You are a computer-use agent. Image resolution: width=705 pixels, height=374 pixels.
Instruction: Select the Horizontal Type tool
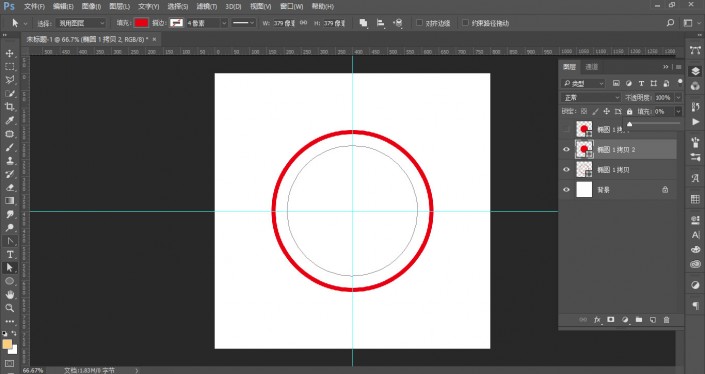pos(9,254)
